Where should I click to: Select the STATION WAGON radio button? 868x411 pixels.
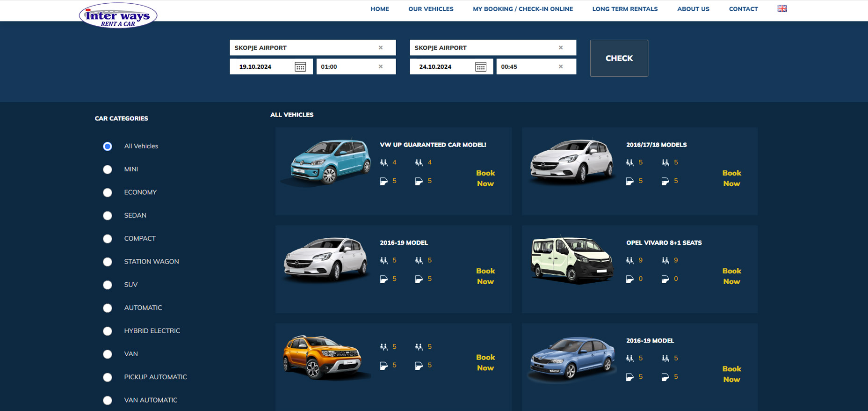point(108,262)
